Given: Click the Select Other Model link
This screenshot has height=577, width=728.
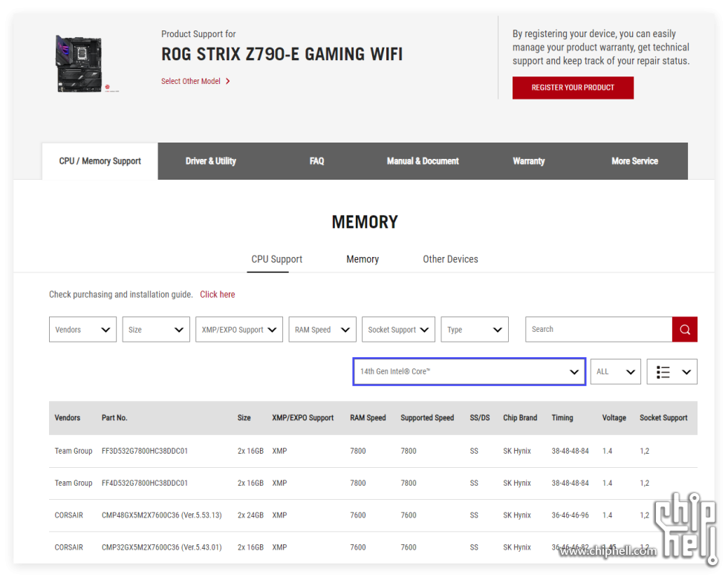Looking at the screenshot, I should (x=191, y=81).
